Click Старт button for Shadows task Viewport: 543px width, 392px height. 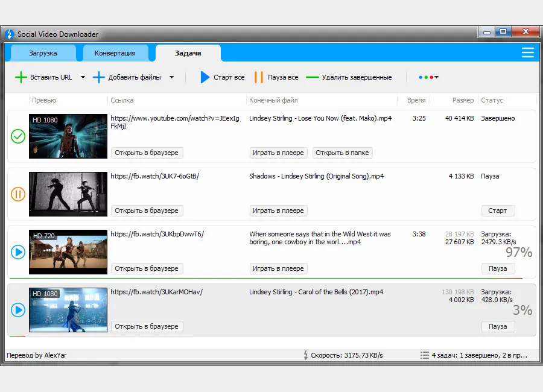(498, 210)
